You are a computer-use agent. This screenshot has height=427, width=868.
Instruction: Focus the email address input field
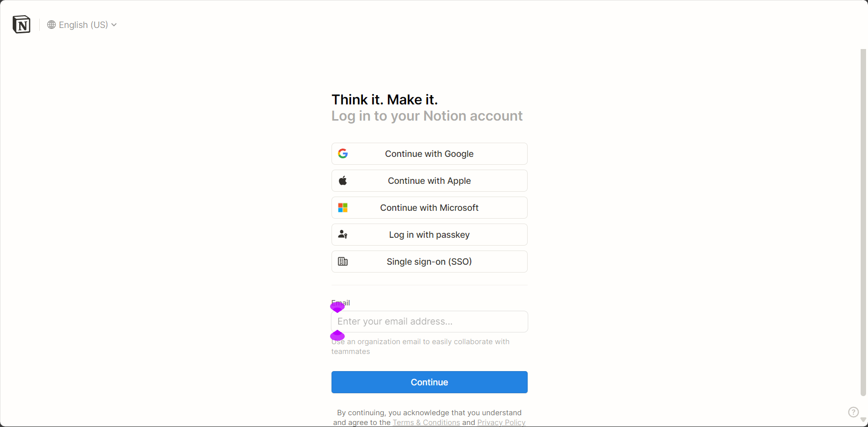pos(430,322)
